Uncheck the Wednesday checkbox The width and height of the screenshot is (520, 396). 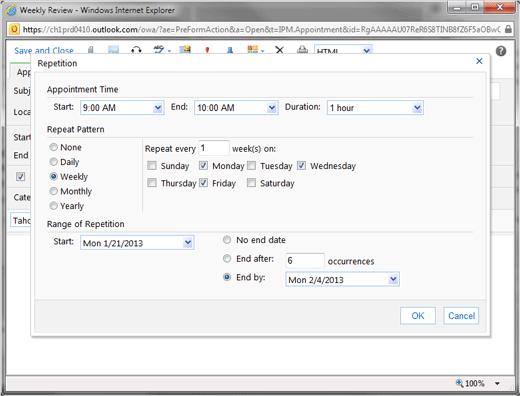coord(301,165)
